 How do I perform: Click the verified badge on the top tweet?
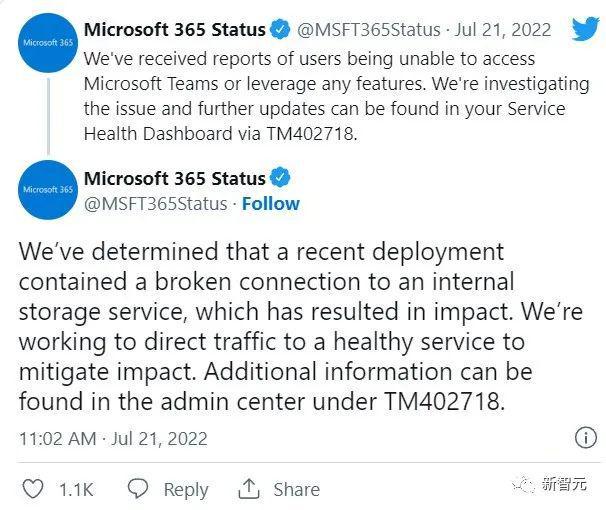coord(280,29)
